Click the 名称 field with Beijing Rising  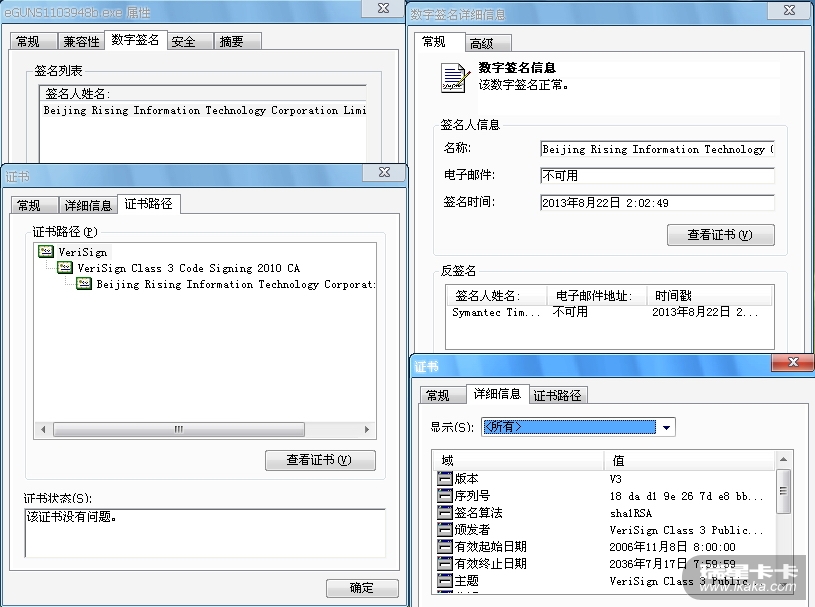[658, 149]
